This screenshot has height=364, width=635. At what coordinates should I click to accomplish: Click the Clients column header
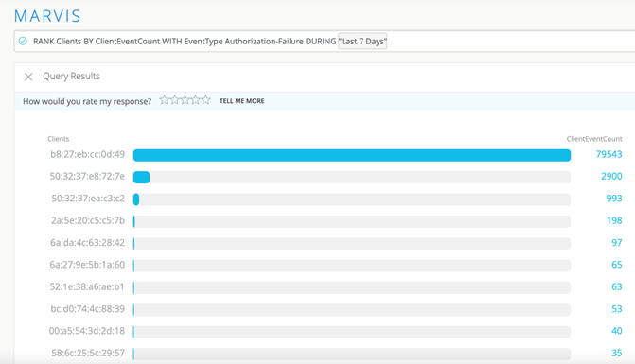click(59, 139)
